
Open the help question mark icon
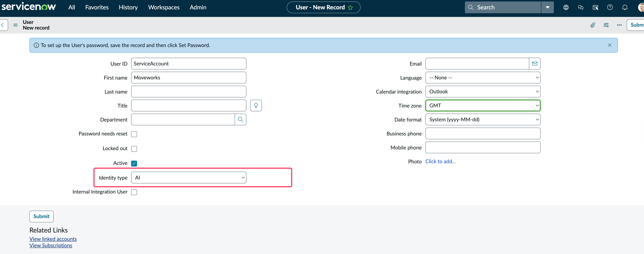point(610,7)
